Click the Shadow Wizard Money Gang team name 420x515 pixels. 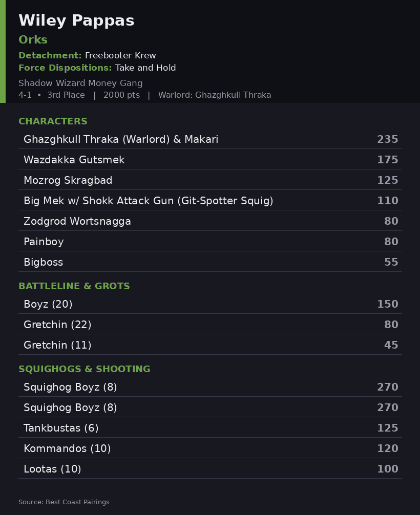tap(80, 83)
